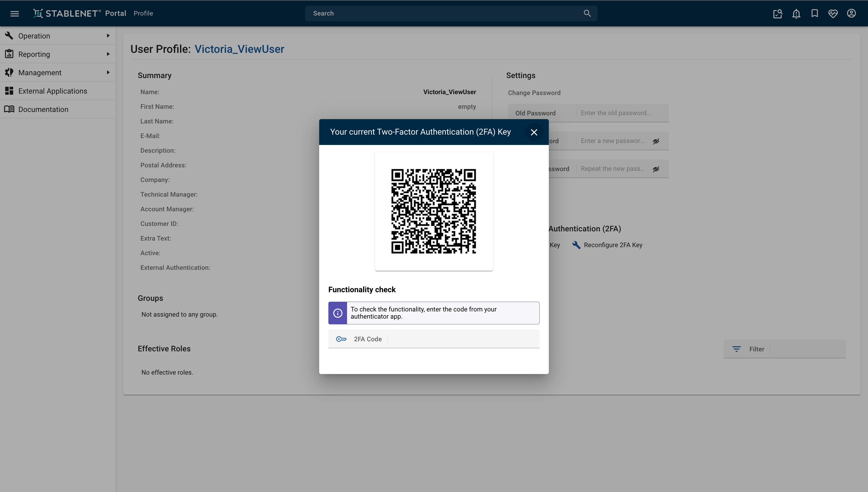
Task: Click the Functionality check heading
Action: pyautogui.click(x=362, y=290)
